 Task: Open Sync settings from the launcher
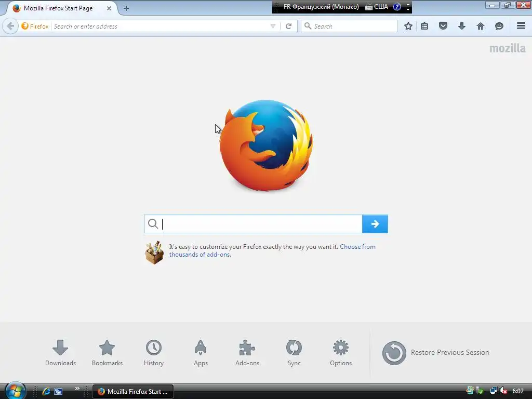[x=294, y=353]
